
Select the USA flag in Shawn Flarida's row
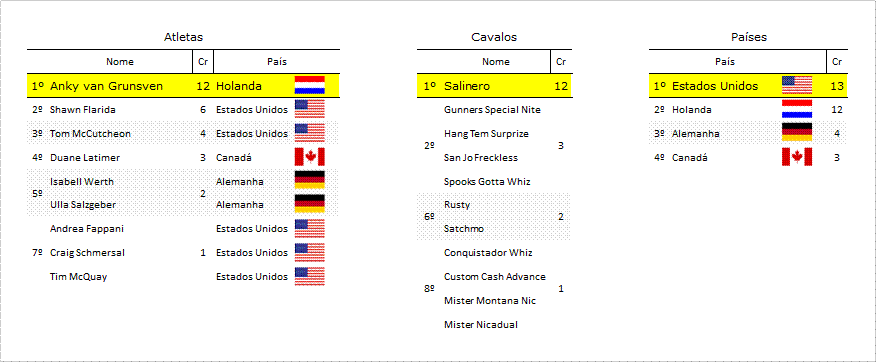coord(310,109)
